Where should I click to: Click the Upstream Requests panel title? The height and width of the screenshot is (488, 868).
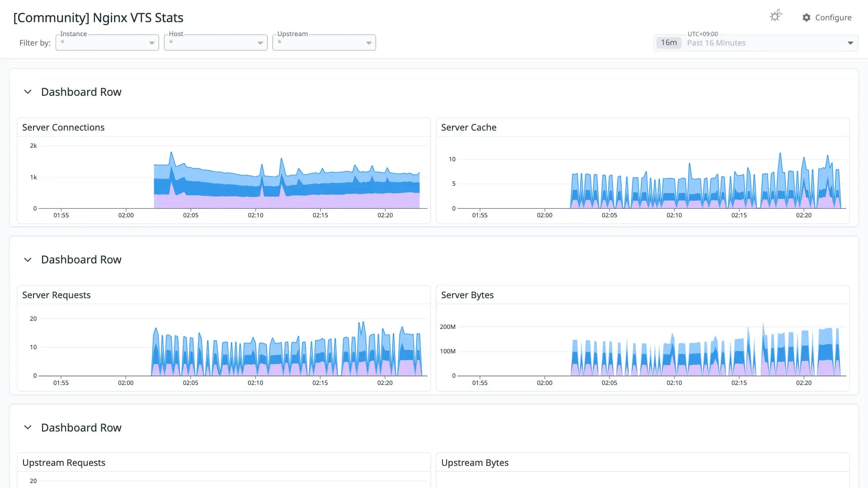64,463
